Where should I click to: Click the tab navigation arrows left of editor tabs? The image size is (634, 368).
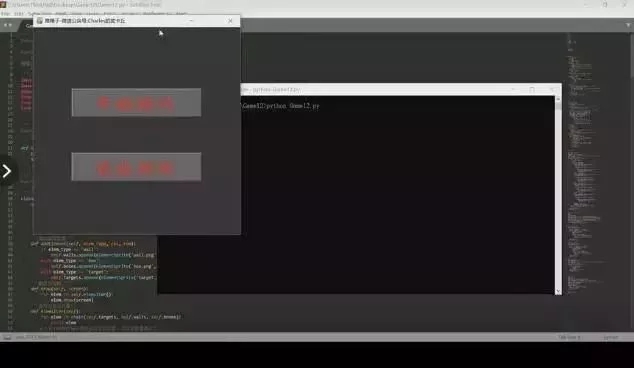[x=8, y=25]
